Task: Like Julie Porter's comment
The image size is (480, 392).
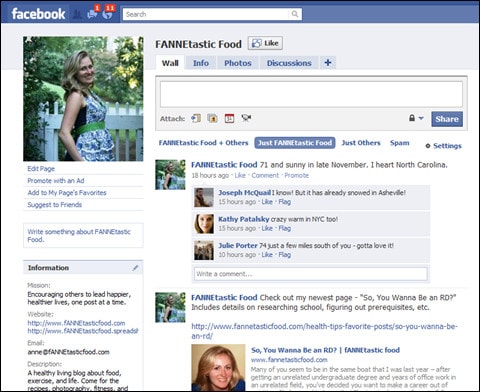Action: pyautogui.click(x=267, y=255)
